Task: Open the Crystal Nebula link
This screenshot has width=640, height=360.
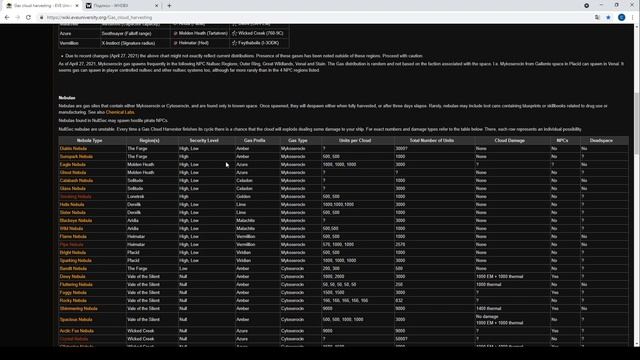Action: [74, 339]
